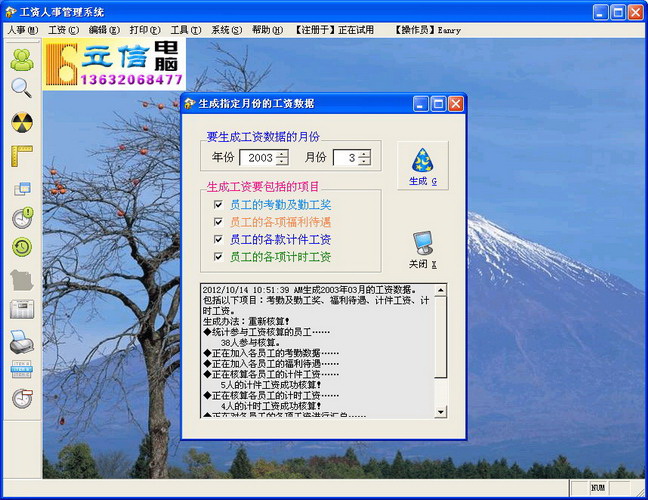This screenshot has height=500, width=648.
Task: Click the year input field showing 2003
Action: tap(258, 157)
